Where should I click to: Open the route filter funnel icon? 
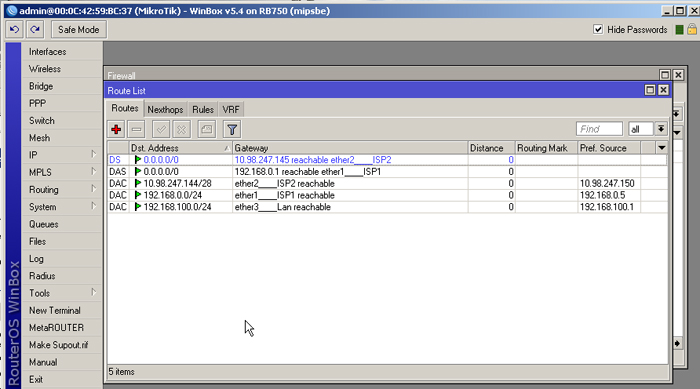[232, 130]
